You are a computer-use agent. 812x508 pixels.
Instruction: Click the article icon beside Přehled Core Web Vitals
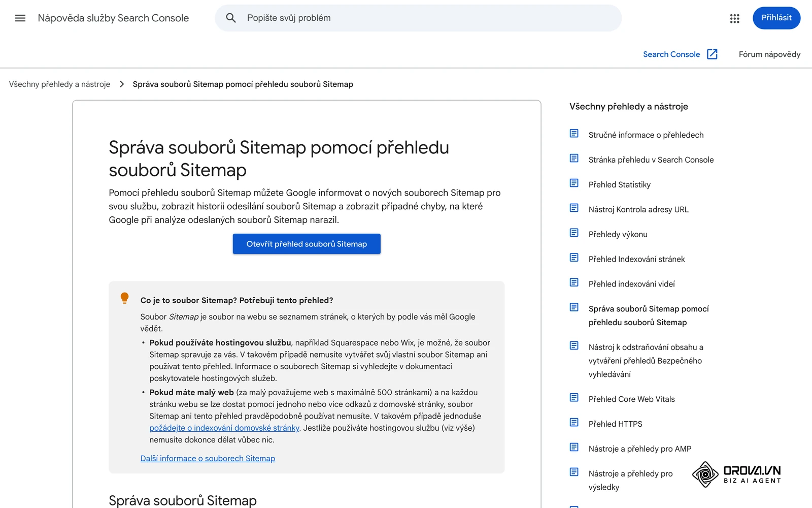(x=574, y=398)
